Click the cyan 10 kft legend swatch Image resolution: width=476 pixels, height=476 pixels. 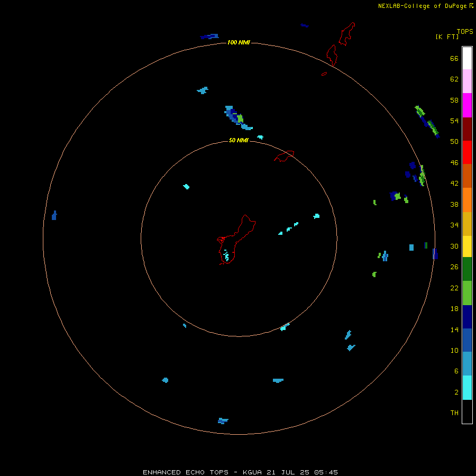pos(467,388)
